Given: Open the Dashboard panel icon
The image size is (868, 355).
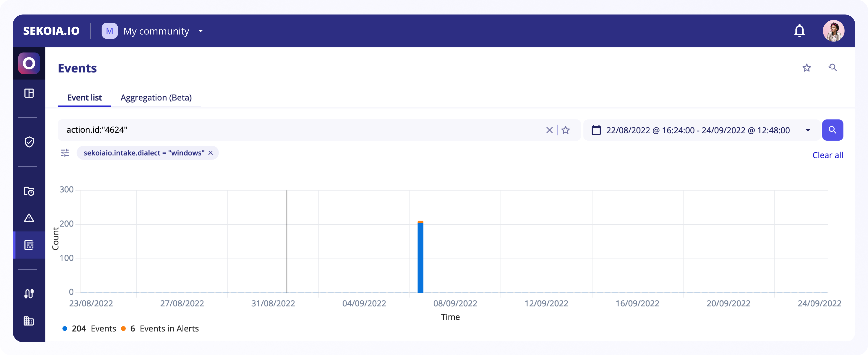Looking at the screenshot, I should coord(29,93).
